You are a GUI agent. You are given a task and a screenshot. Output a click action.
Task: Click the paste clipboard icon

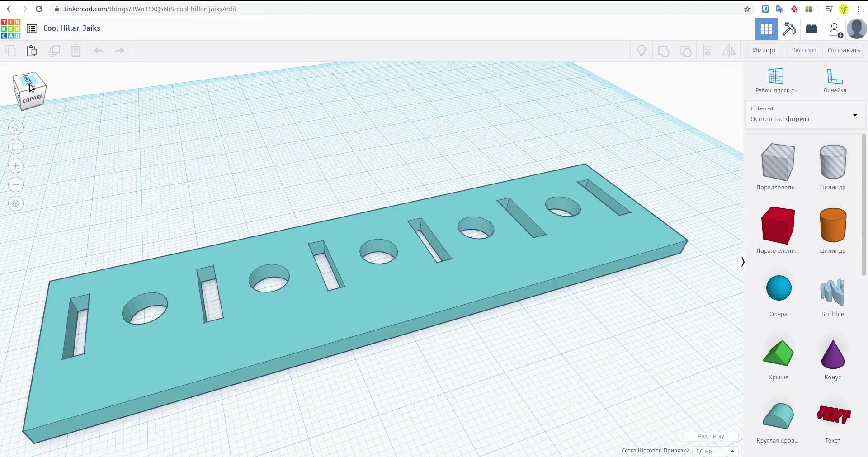coord(32,51)
